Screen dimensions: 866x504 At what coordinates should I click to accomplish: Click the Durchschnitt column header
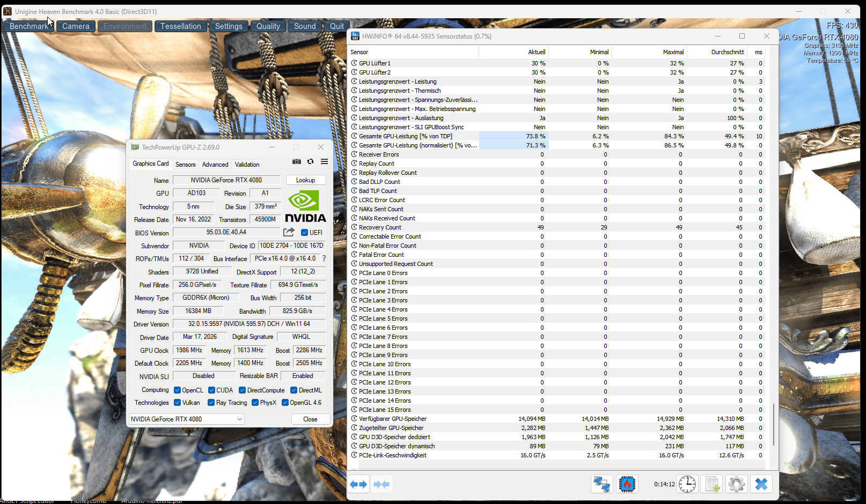pyautogui.click(x=717, y=52)
